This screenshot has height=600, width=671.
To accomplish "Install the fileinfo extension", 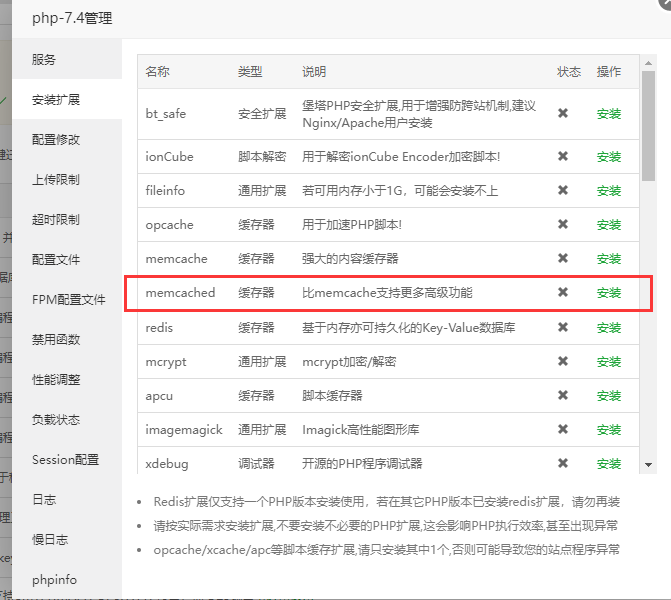I will [609, 190].
